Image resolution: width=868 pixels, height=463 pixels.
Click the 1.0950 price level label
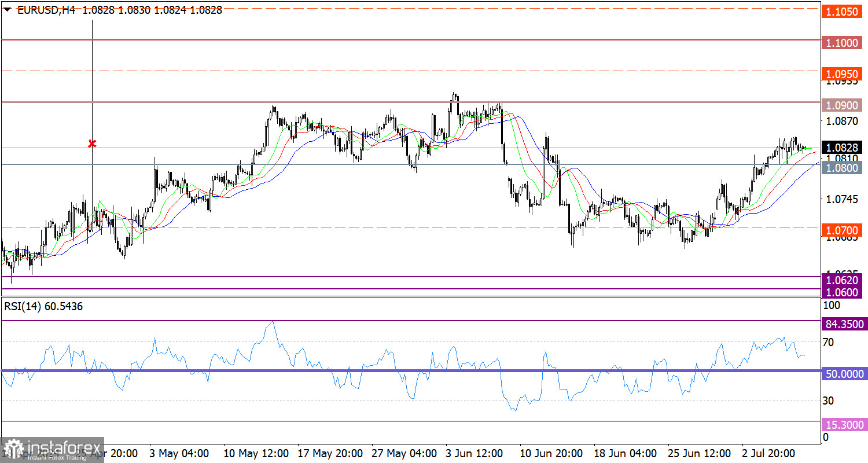pyautogui.click(x=843, y=74)
